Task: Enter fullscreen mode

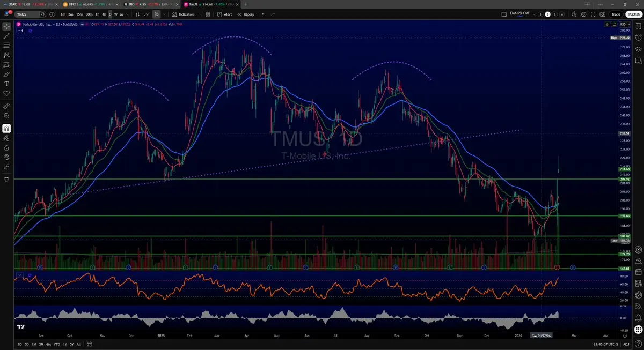Action: tap(593, 14)
